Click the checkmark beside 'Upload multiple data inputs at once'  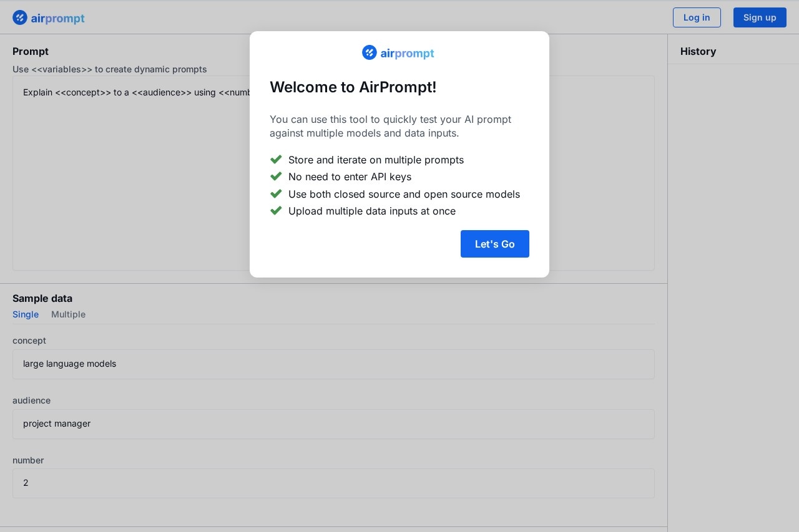[277, 210]
